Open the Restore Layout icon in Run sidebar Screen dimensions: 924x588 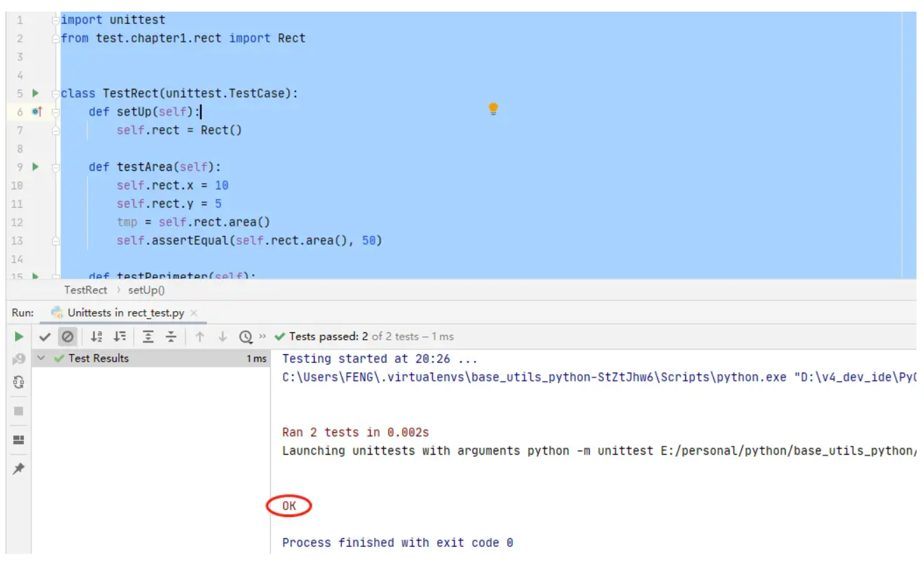coord(18,440)
